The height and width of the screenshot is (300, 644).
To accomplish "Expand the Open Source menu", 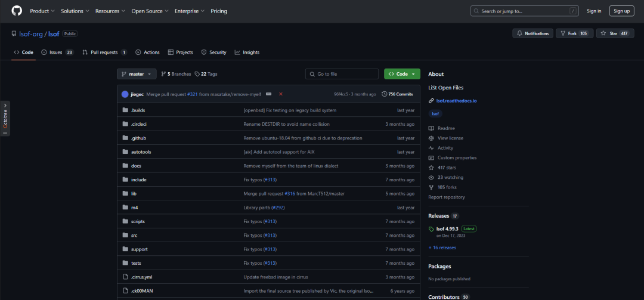I will (150, 11).
